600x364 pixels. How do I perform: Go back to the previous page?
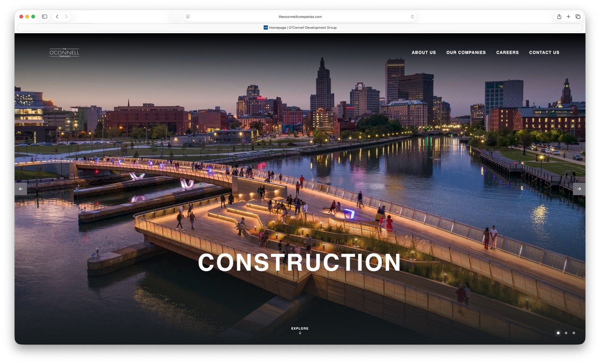click(57, 17)
